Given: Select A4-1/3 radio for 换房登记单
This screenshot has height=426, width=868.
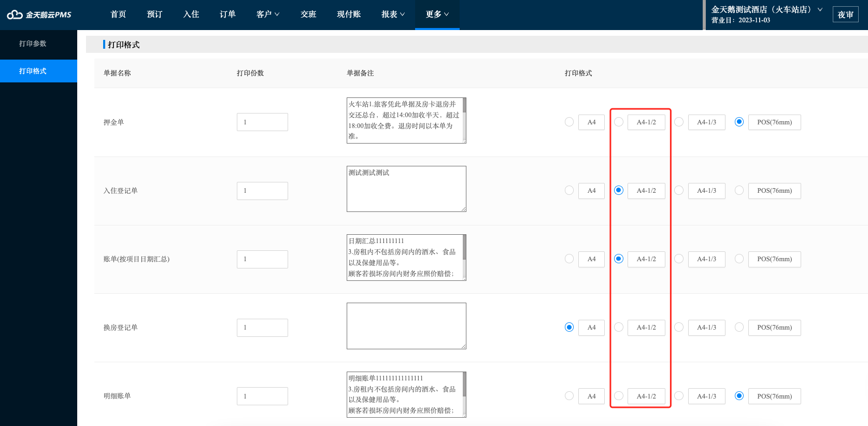Looking at the screenshot, I should [679, 327].
